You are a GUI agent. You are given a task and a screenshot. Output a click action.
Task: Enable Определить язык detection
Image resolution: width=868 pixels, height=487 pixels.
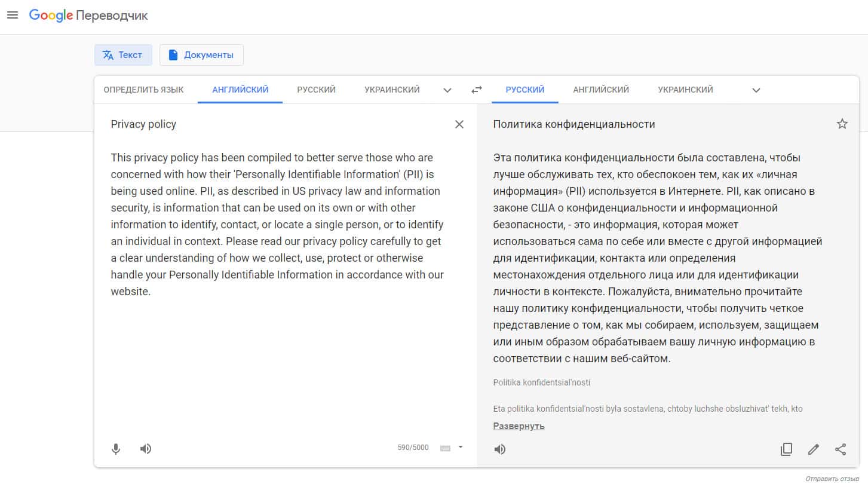point(143,90)
